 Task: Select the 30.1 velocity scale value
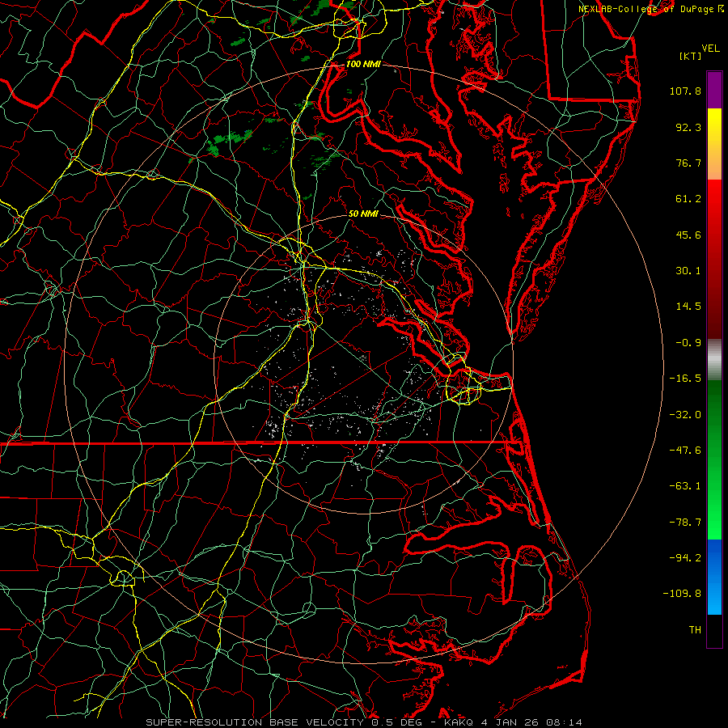pos(688,271)
